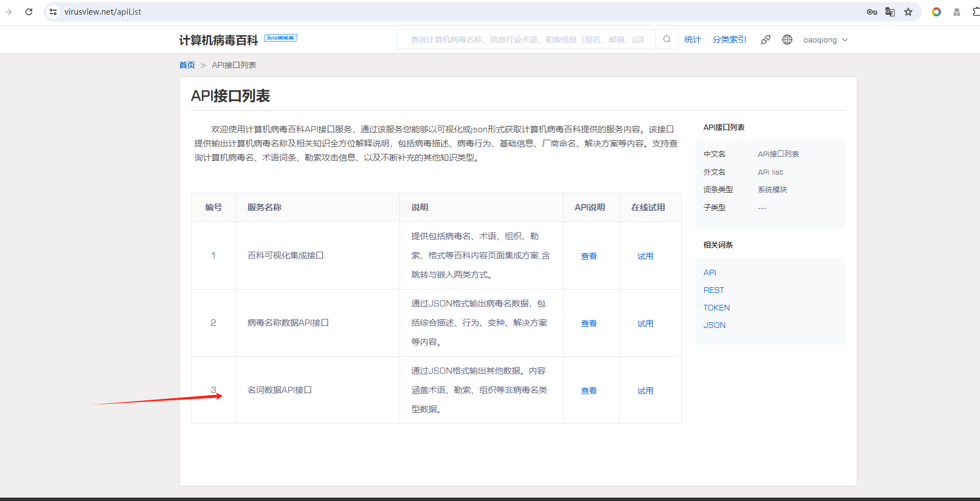Click the 外文名 label in sidebar
Screen dimensions: 980x501
714,172
